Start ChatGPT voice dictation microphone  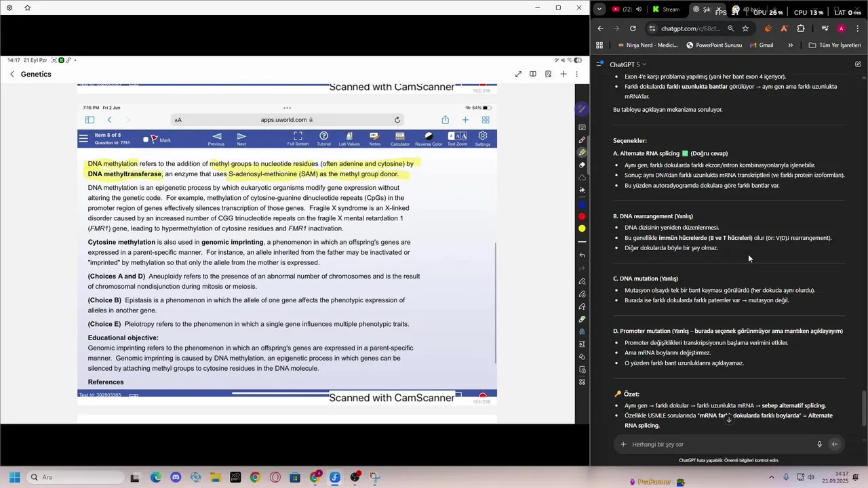click(x=819, y=445)
